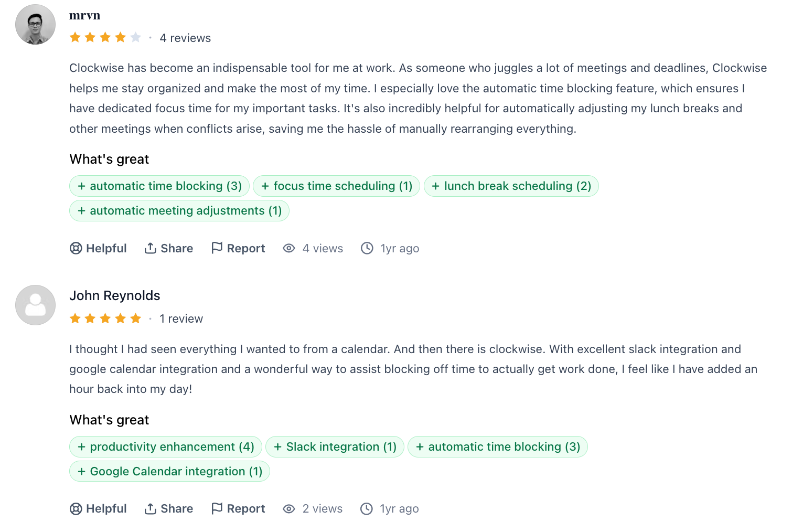Select the 'automatic meeting adjustments (1)' tag
Viewport: 792px width, 532px height.
coord(178,210)
